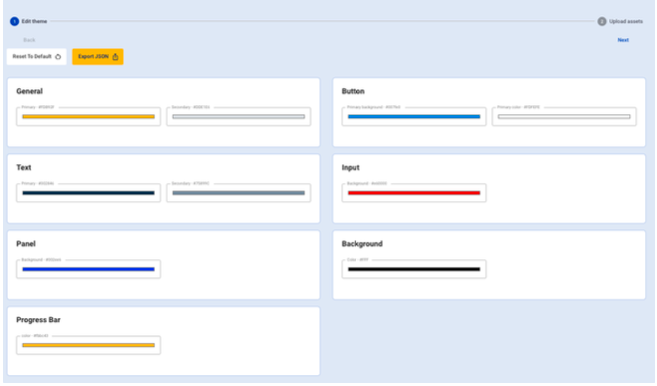Click the reset icon on Reset To Default
Viewport: 657px width, 386px height.
tap(58, 57)
